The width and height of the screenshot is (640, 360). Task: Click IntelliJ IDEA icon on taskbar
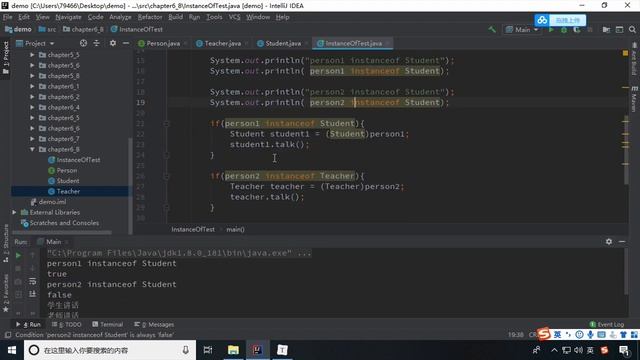[x=257, y=350]
